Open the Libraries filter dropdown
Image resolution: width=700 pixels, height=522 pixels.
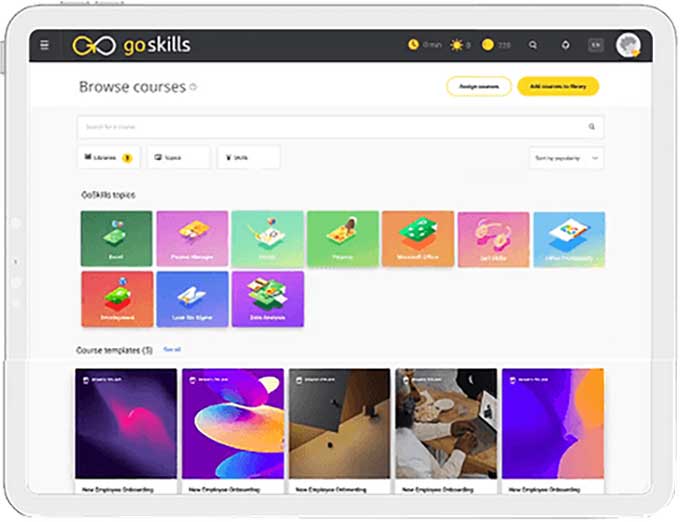point(109,157)
